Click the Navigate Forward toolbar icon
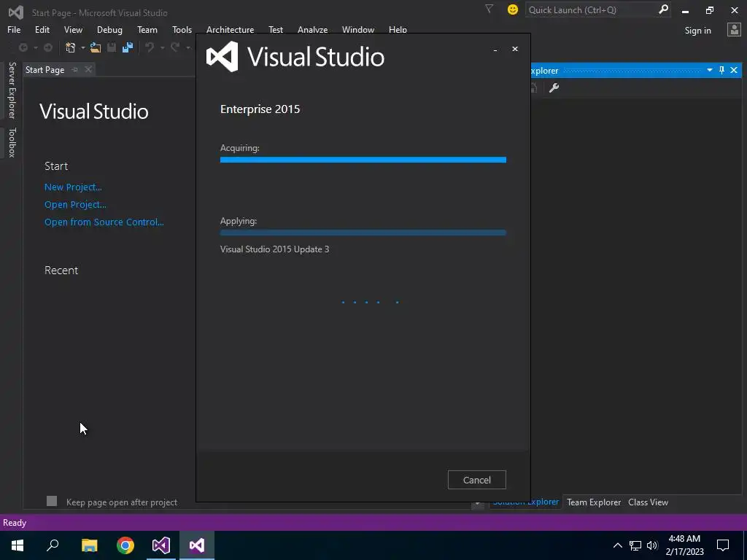 (48, 47)
